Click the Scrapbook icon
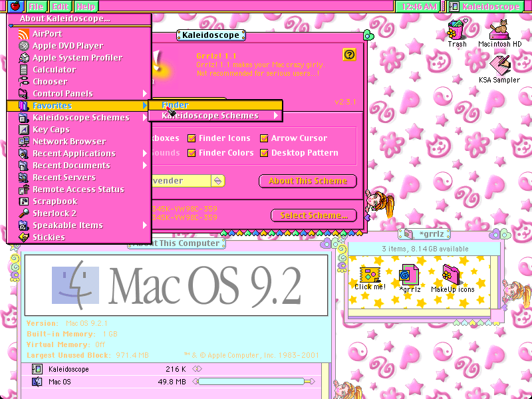Image resolution: width=532 pixels, height=399 pixels. (x=23, y=201)
